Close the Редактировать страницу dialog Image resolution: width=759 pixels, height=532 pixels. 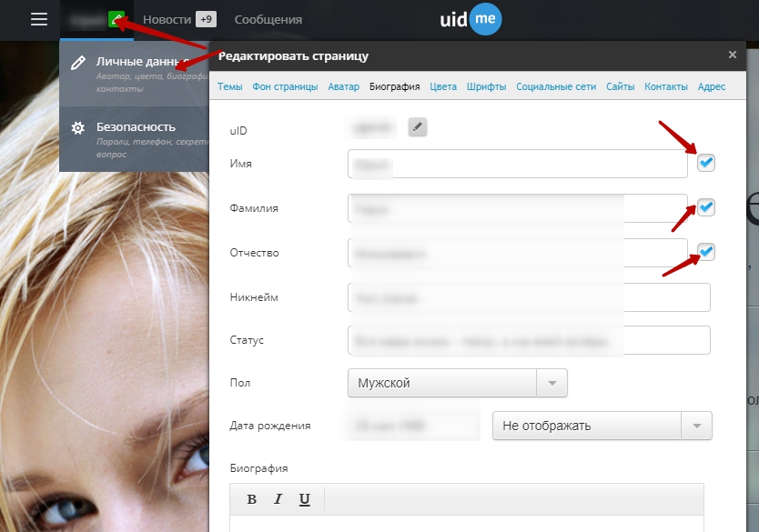coord(733,55)
